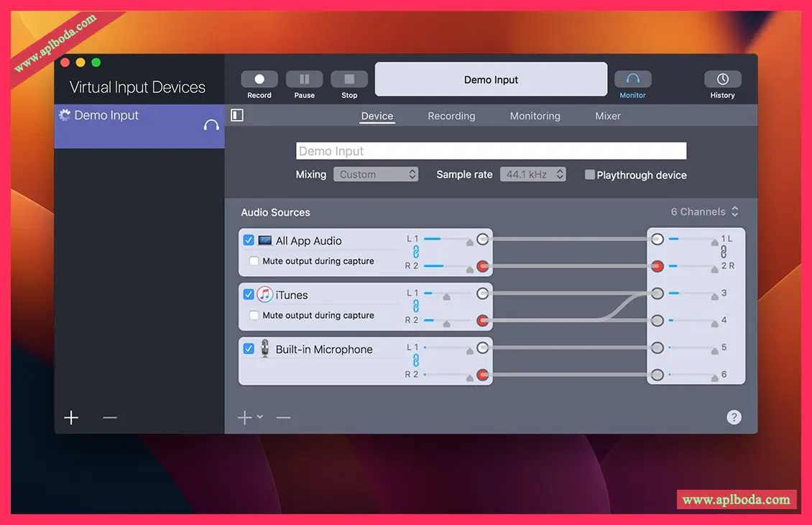The height and width of the screenshot is (525, 812).
Task: Expand the 6 Channels selector
Action: (x=704, y=211)
